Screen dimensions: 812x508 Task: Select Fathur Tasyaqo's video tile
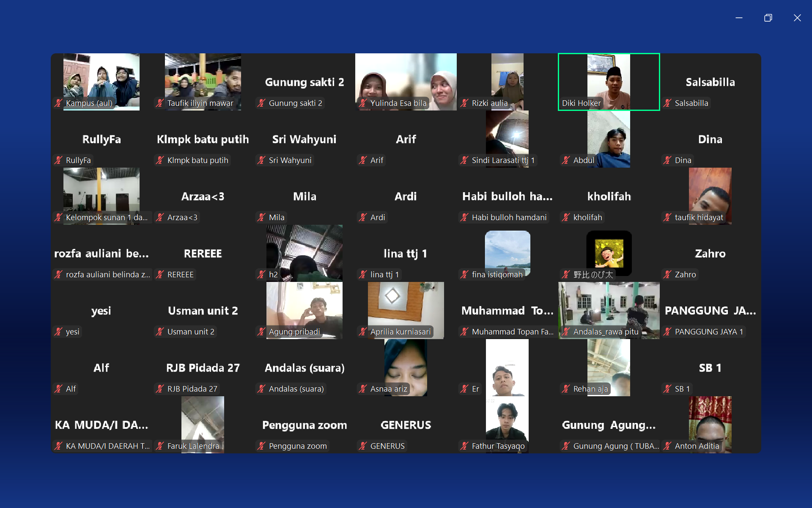507,421
